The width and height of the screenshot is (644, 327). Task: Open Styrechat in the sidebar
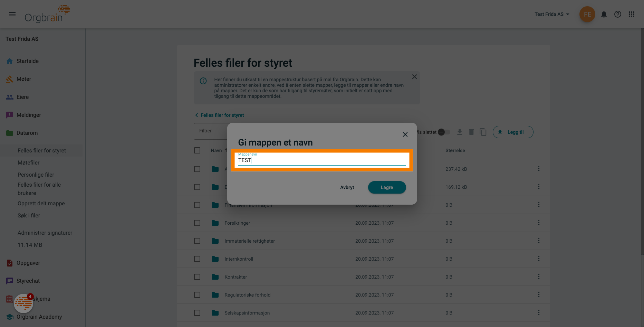tap(28, 281)
